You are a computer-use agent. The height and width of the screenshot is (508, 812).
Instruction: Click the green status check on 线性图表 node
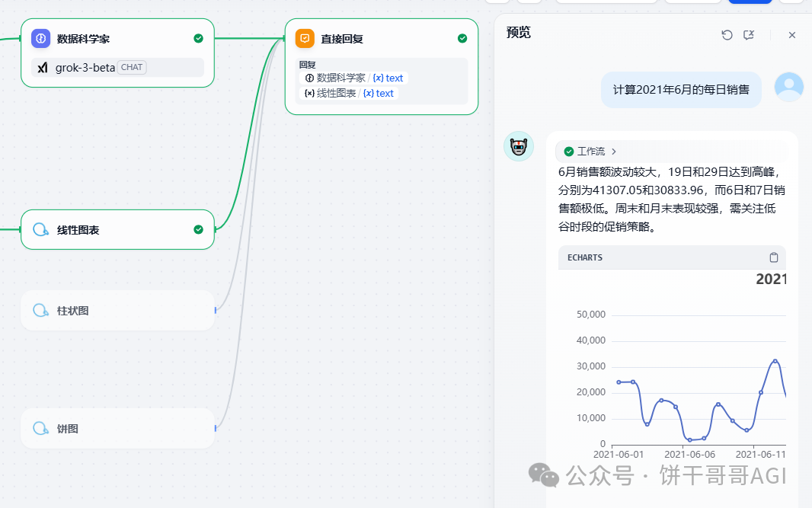pyautogui.click(x=198, y=229)
